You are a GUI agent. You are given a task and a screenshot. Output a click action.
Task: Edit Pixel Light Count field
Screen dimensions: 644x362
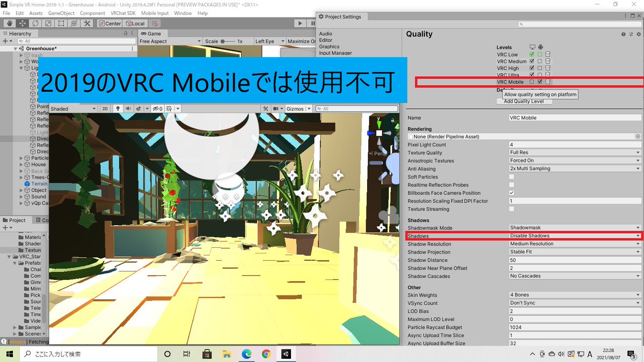point(575,144)
